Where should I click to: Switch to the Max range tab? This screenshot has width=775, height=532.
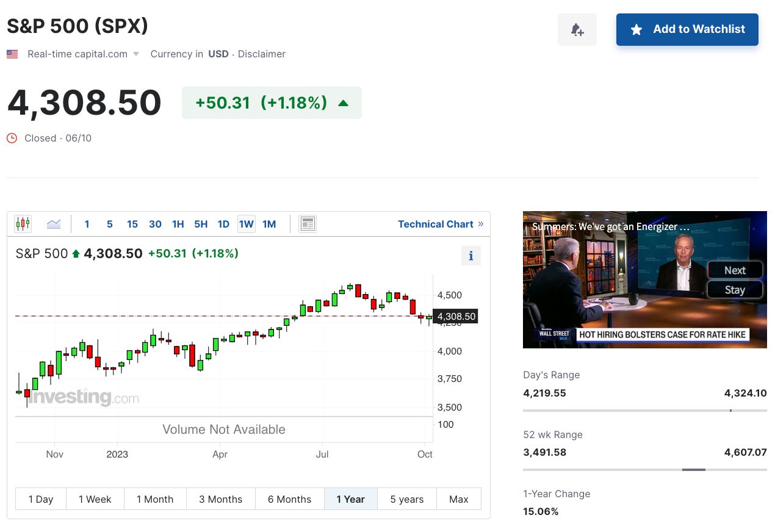point(459,499)
